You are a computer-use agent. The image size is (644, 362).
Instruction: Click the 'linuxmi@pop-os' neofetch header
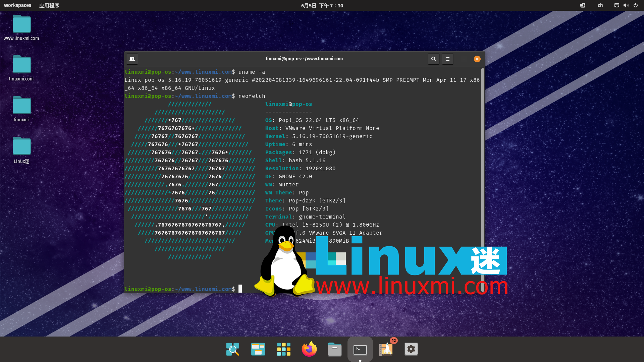pyautogui.click(x=288, y=104)
